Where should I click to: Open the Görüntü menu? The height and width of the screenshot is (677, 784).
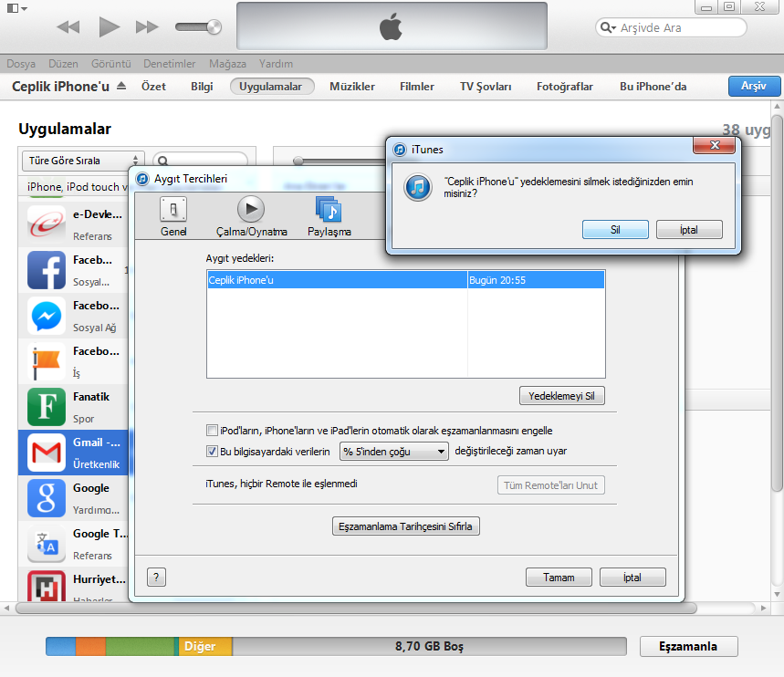click(111, 64)
